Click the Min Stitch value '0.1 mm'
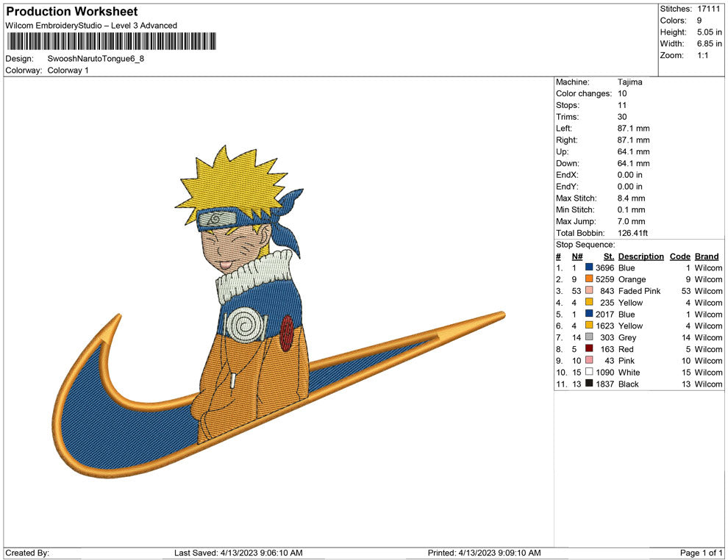728x560 pixels. click(x=632, y=209)
